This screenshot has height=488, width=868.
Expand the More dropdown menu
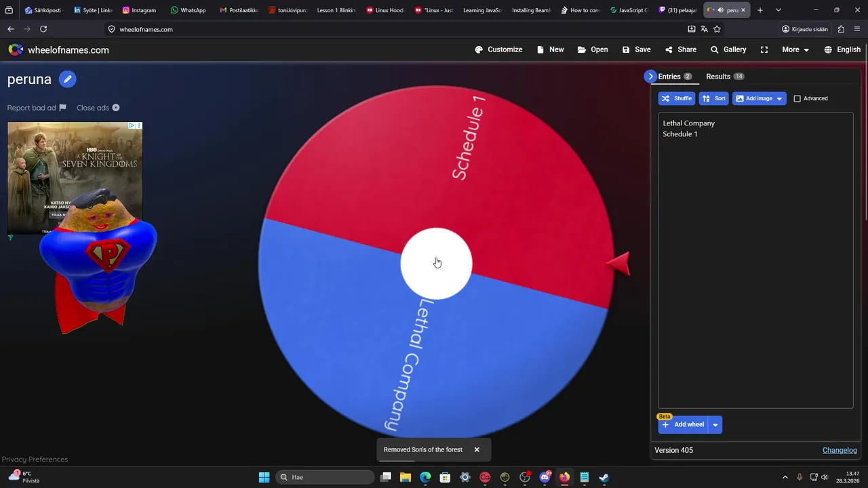(x=795, y=49)
